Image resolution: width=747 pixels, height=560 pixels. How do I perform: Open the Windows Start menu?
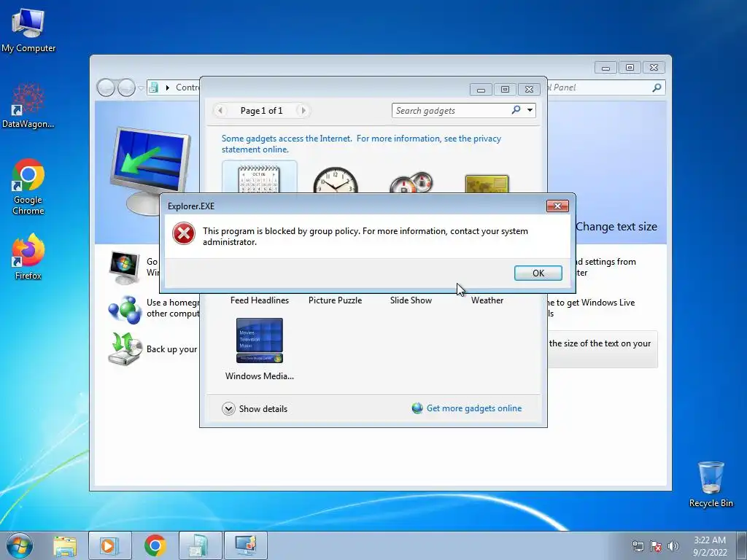click(20, 545)
